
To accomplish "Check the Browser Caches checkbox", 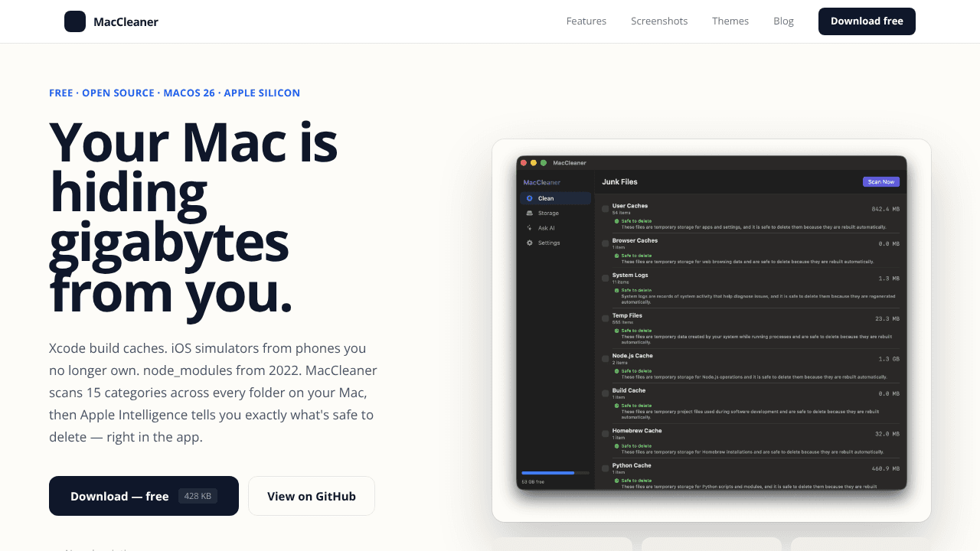I will click(x=605, y=243).
